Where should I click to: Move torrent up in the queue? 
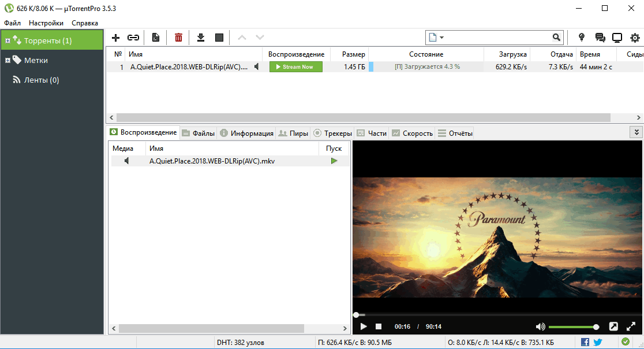242,38
